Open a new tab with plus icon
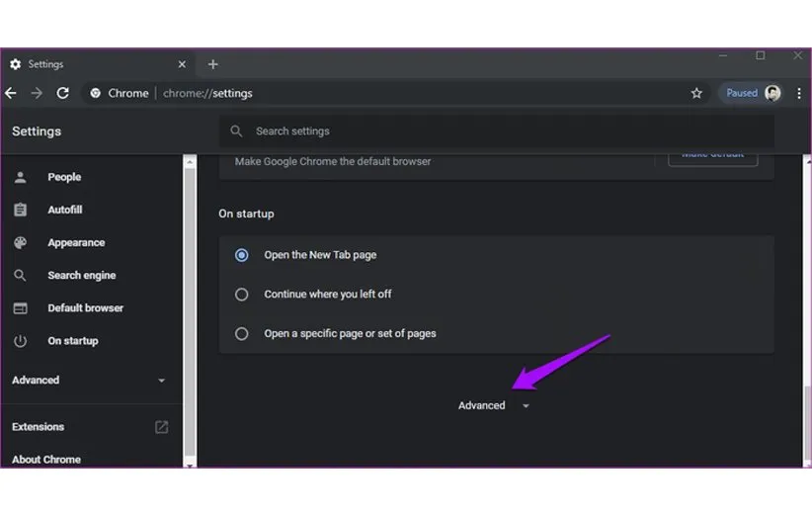 pyautogui.click(x=212, y=64)
